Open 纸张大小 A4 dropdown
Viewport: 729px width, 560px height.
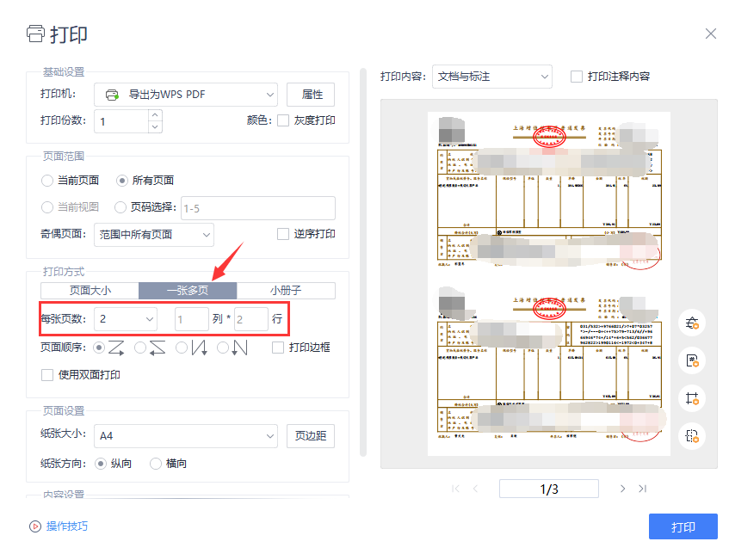[186, 436]
